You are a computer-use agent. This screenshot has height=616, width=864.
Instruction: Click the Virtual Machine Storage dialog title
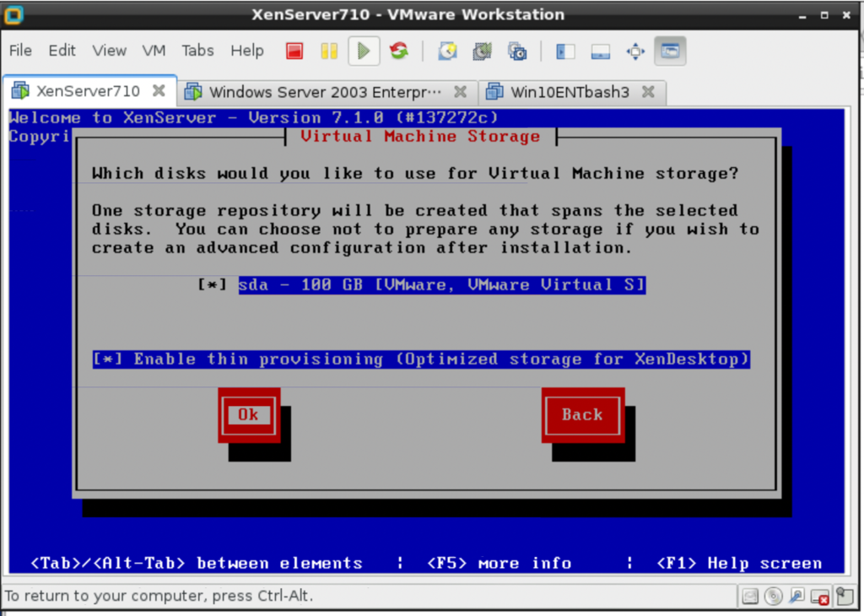pos(420,136)
